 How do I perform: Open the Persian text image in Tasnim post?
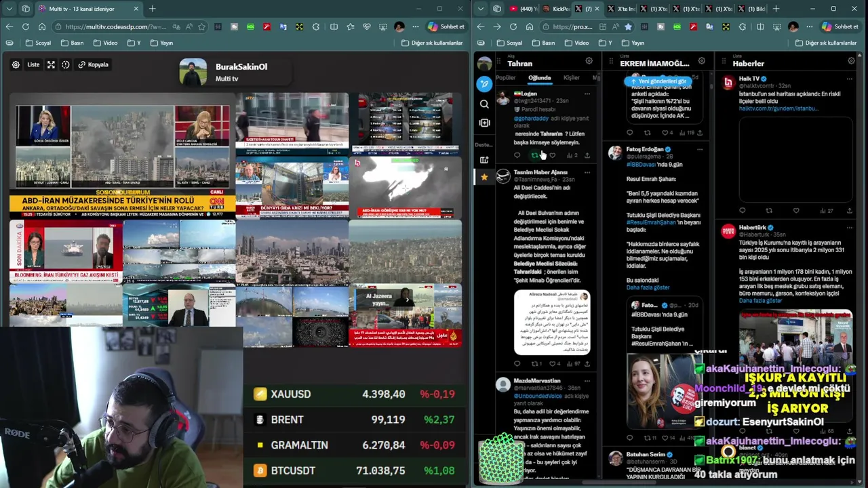coord(552,323)
